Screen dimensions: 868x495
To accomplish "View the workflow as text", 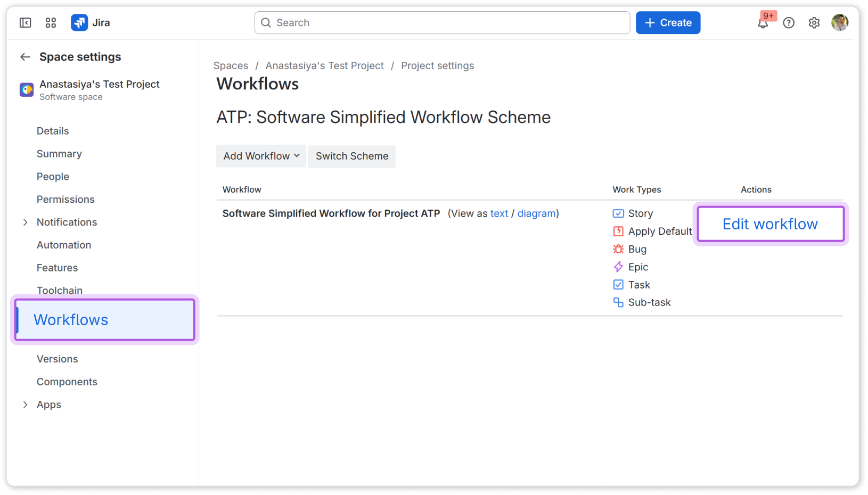I will 499,213.
